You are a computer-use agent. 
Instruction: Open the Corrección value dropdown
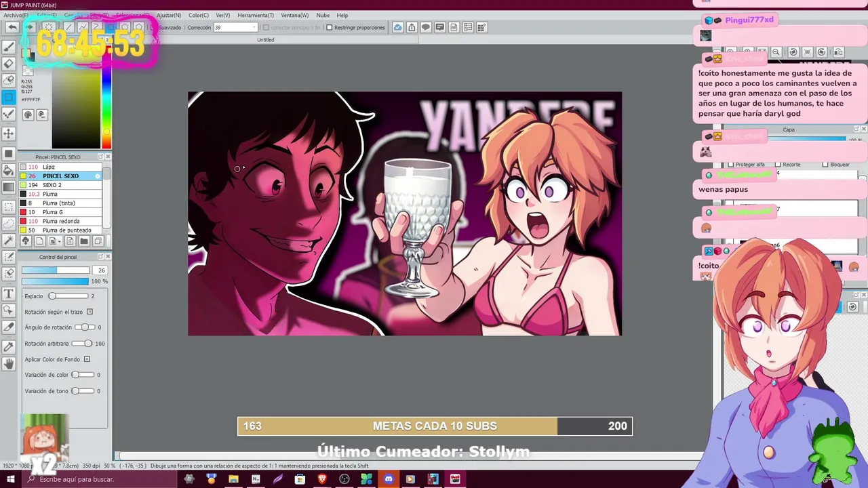coord(254,28)
